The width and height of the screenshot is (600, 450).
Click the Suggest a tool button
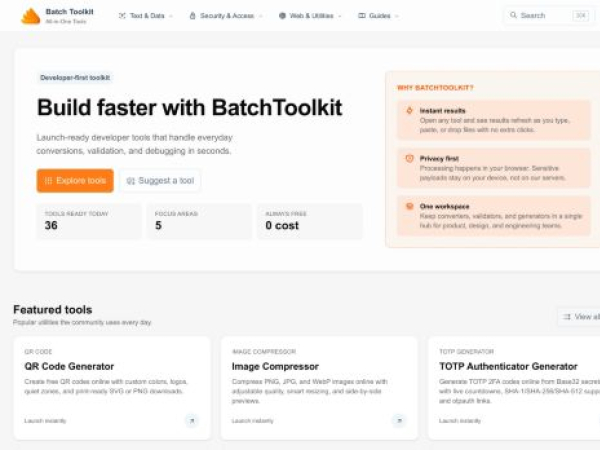160,181
